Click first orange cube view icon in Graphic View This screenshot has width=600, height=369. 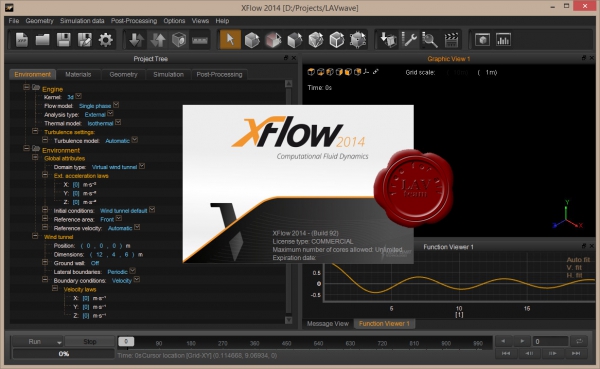click(x=311, y=72)
